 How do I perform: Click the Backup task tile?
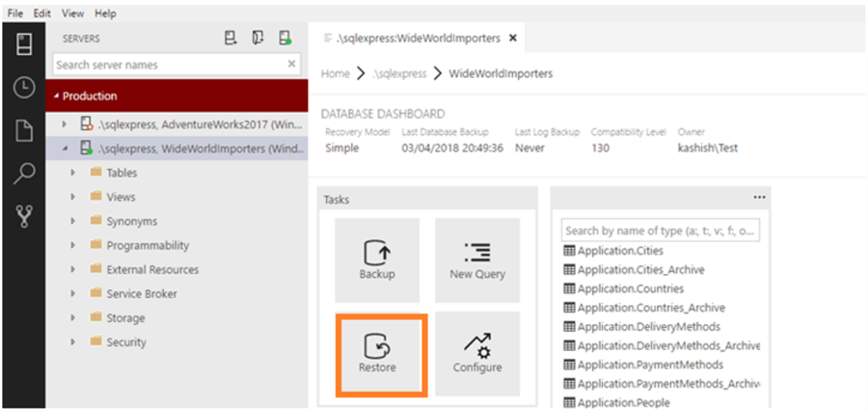(377, 259)
